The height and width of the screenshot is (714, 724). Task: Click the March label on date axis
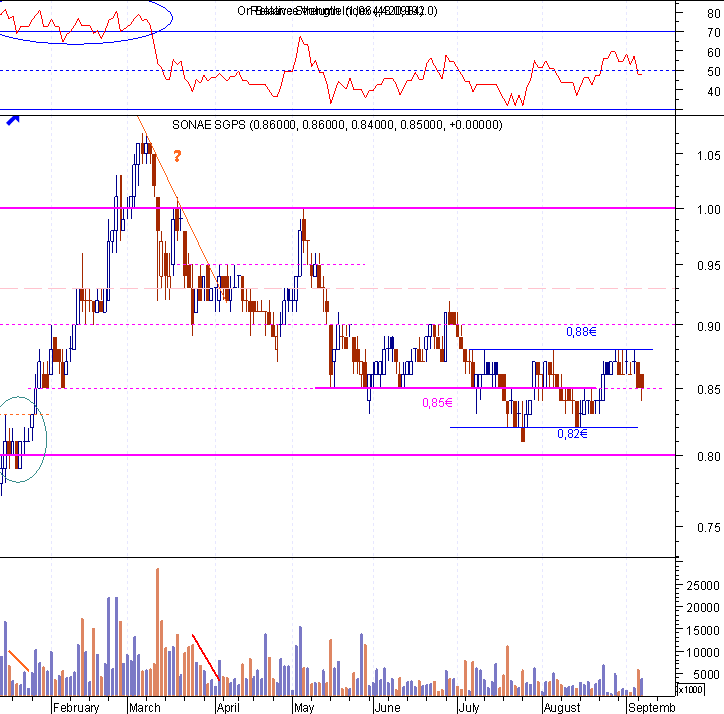[x=145, y=707]
